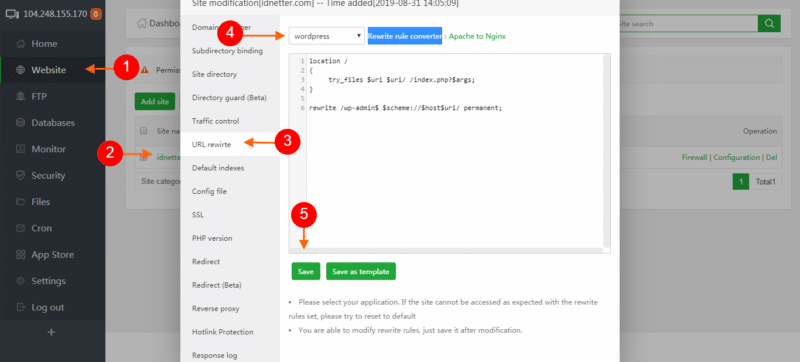The width and height of the screenshot is (800, 362).
Task: Click the Del link for the site
Action: coord(771,158)
